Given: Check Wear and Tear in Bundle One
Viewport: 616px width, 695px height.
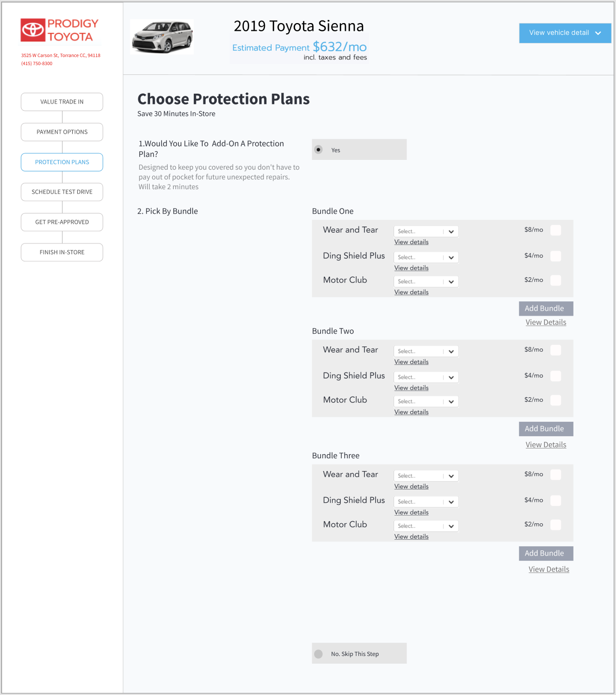Looking at the screenshot, I should 556,230.
